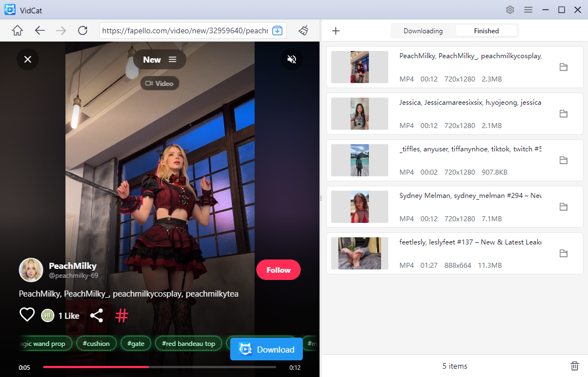Reload the current page
588x377 pixels.
tap(83, 30)
